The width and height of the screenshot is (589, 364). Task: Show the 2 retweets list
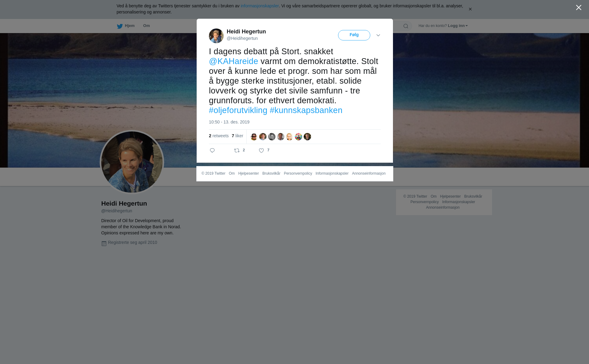219,136
